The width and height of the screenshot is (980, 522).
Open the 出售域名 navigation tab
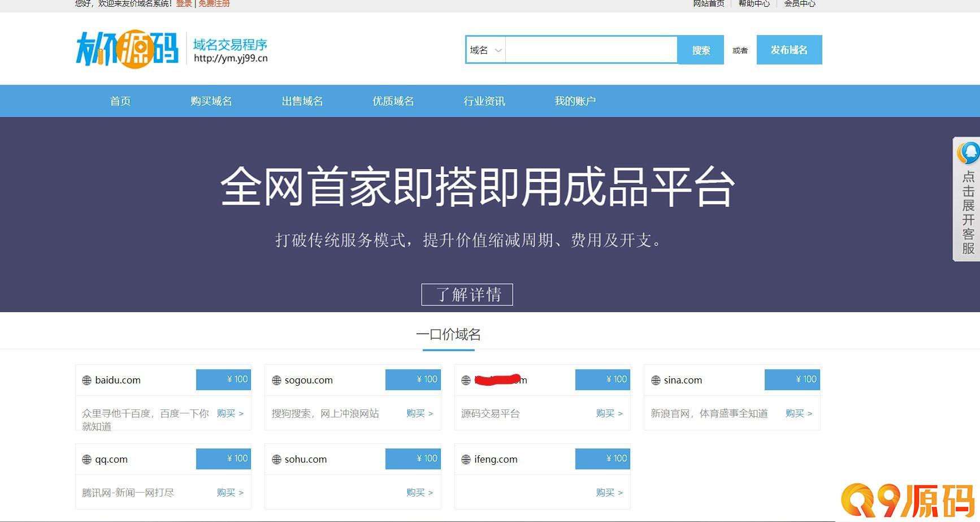[302, 101]
